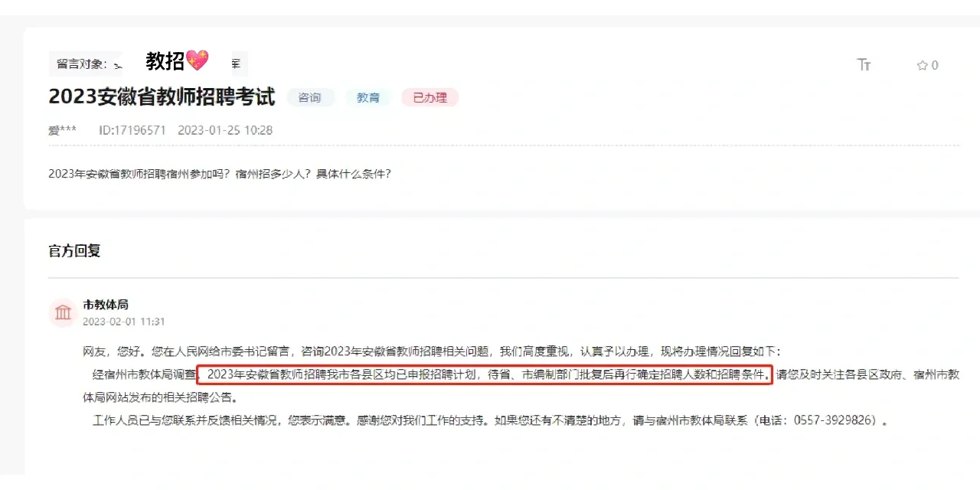Click the message ID:17196571
This screenshot has width=980, height=490.
tap(132, 130)
